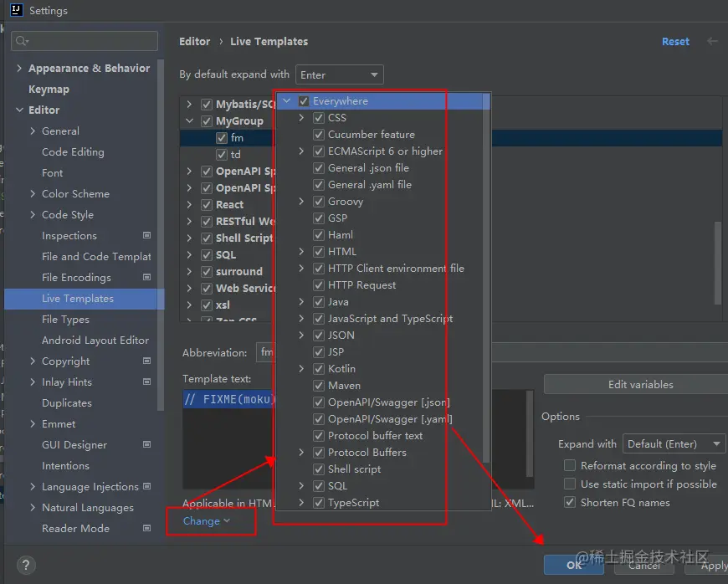This screenshot has width=728, height=584.
Task: Click the Editor breadcrumb link
Action: pyautogui.click(x=194, y=41)
